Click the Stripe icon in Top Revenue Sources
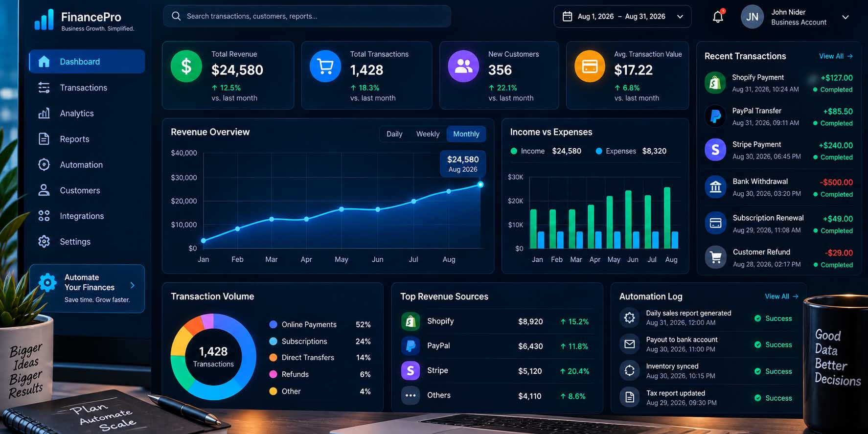This screenshot has height=434, width=868. (x=411, y=371)
